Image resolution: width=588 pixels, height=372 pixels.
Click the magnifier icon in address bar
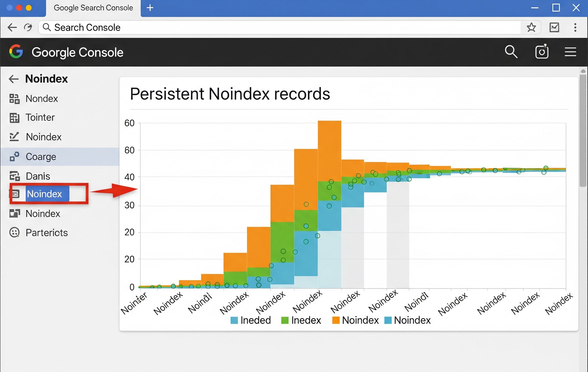[47, 27]
